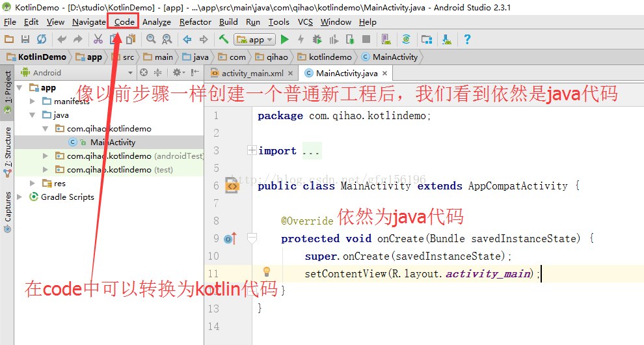Toggle the Structure tool window

coord(7,152)
